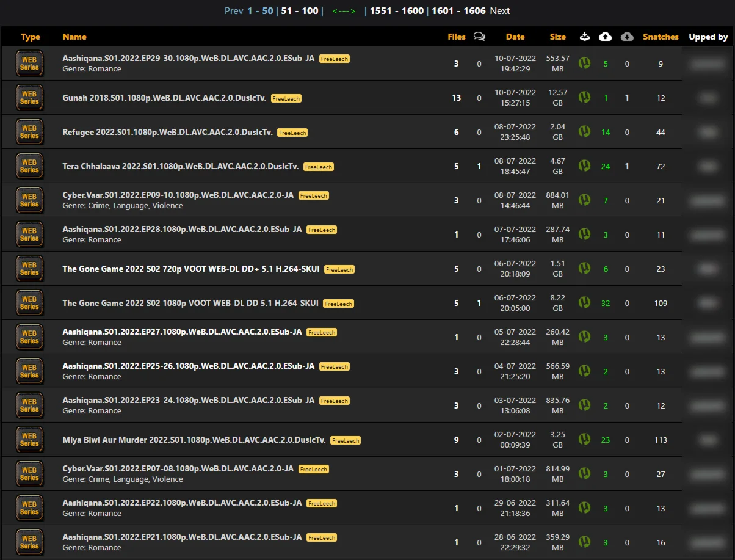Download torrent icon for Aashiqana EP25-26

[585, 371]
